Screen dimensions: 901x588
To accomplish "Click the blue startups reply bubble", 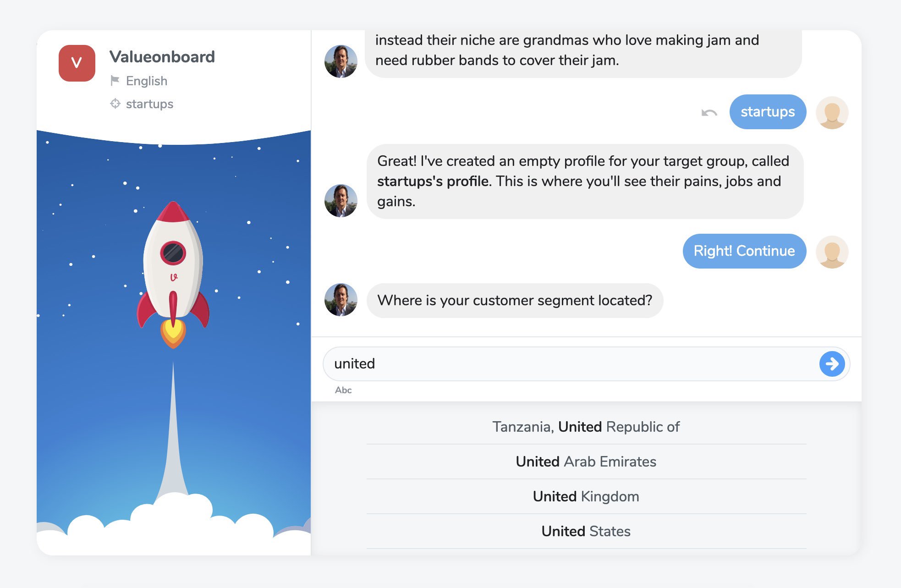I will pos(768,112).
